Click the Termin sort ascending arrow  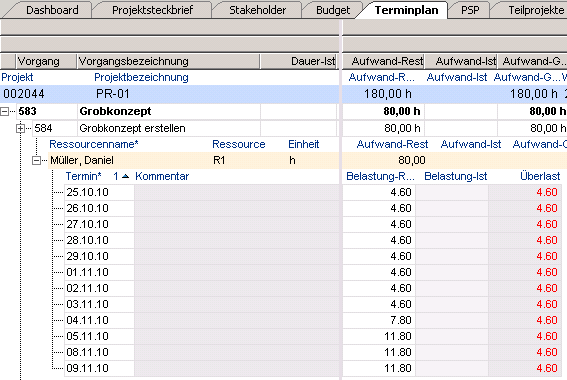coord(125,176)
